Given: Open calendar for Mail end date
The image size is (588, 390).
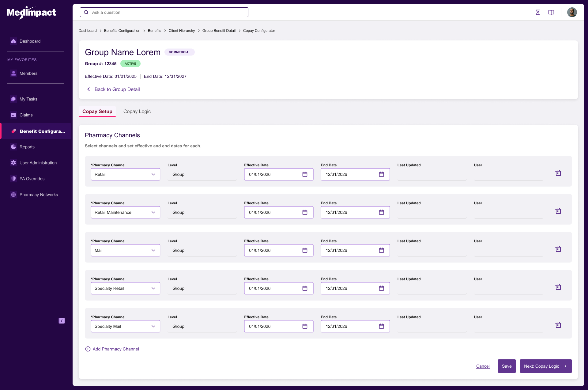Looking at the screenshot, I should (381, 250).
